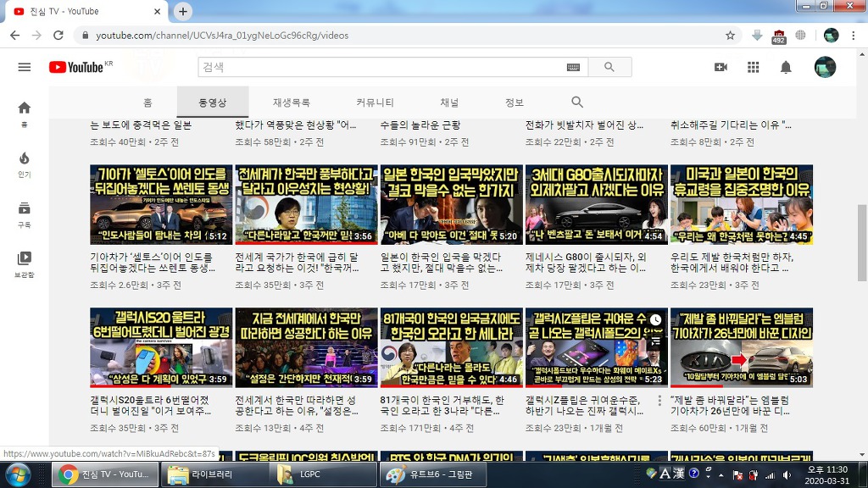Expand hidden system tray icons arrow
The width and height of the screenshot is (868, 488).
pyautogui.click(x=722, y=474)
